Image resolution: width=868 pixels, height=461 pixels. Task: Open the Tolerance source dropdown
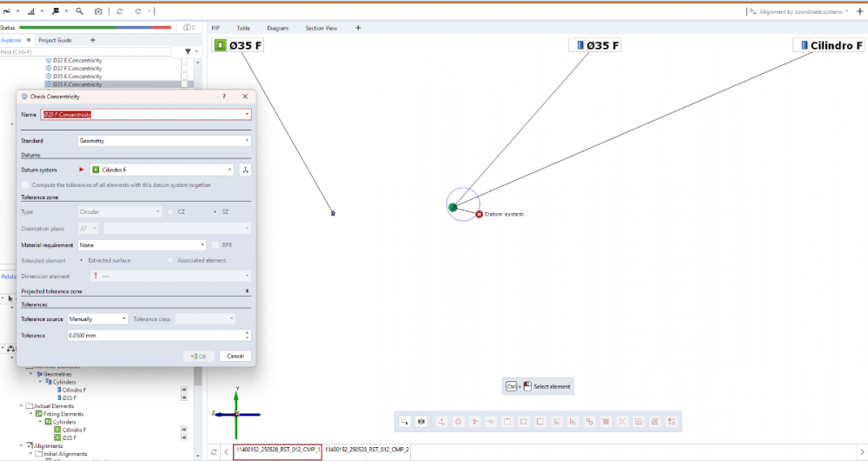97,319
